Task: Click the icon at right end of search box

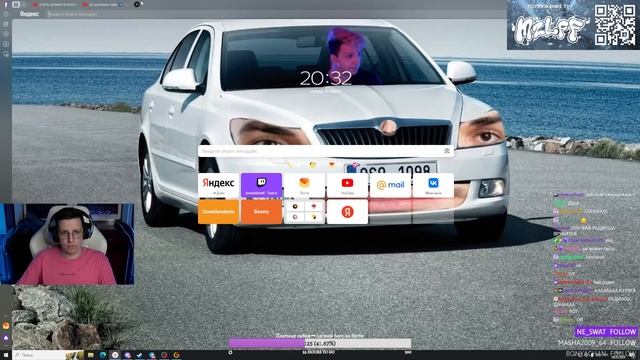Action: point(447,151)
